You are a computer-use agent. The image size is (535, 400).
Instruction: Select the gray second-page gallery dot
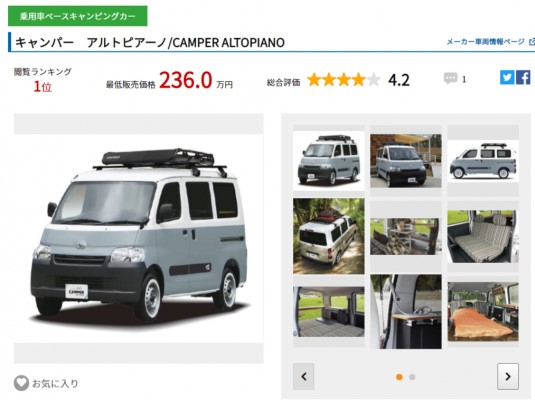412,377
